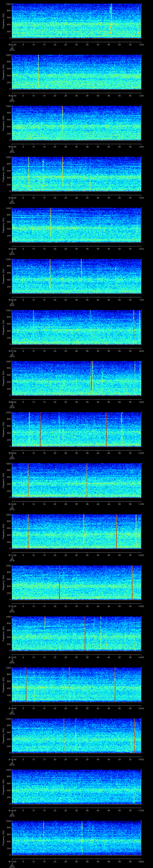The image size is (153, 868).
Task: Click the 12:00 end-time axis label
Action: click(141, 555)
